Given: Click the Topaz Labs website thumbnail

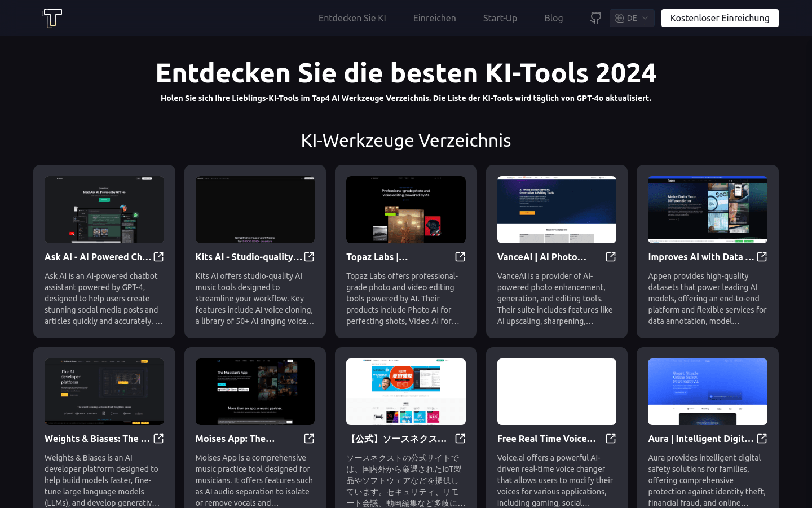Looking at the screenshot, I should pos(406,209).
